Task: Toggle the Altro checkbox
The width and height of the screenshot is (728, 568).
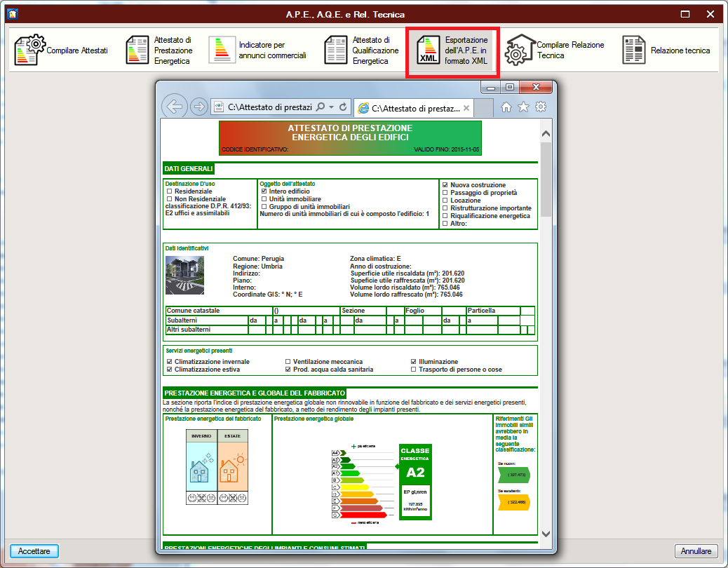Action: pos(445,223)
